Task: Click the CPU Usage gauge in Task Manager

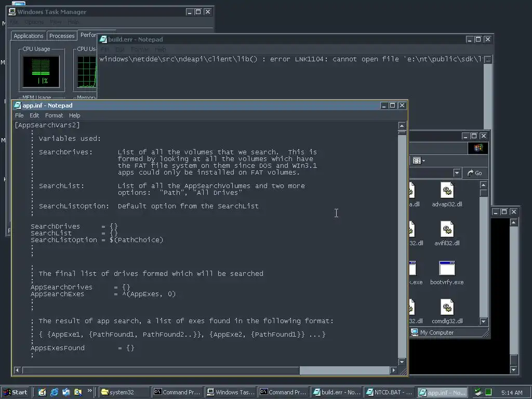Action: [41, 72]
